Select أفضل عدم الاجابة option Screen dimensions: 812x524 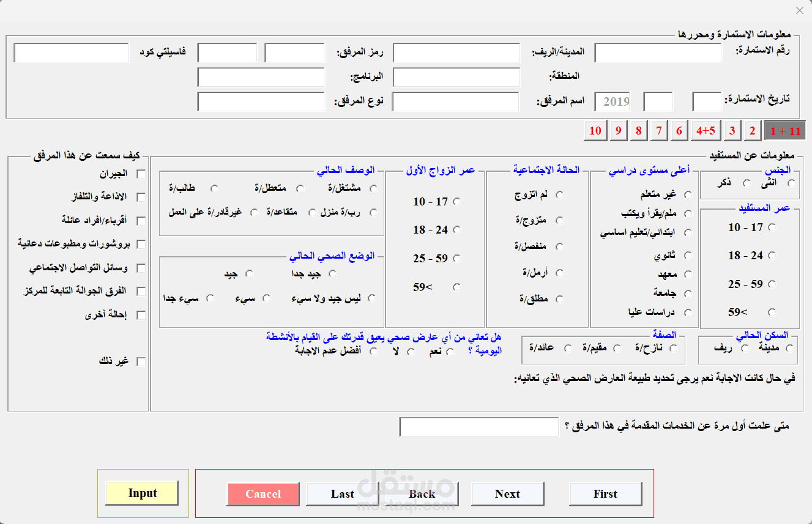(373, 351)
